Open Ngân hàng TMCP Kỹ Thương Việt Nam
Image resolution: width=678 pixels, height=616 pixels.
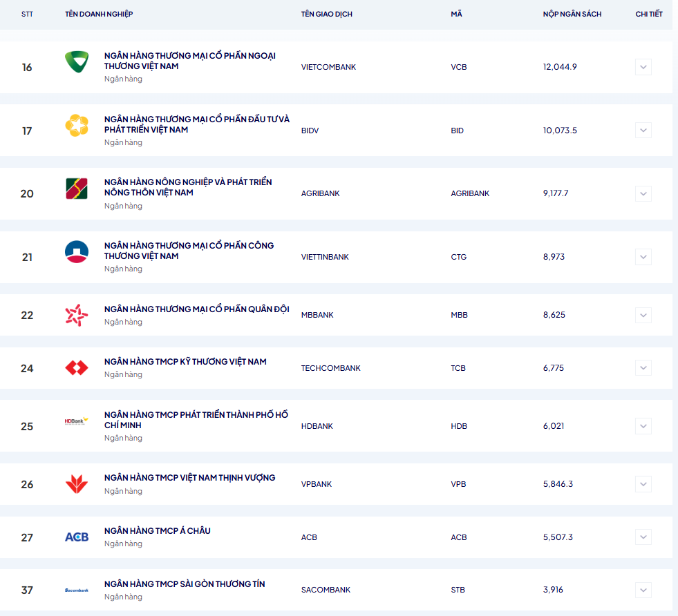(x=185, y=362)
